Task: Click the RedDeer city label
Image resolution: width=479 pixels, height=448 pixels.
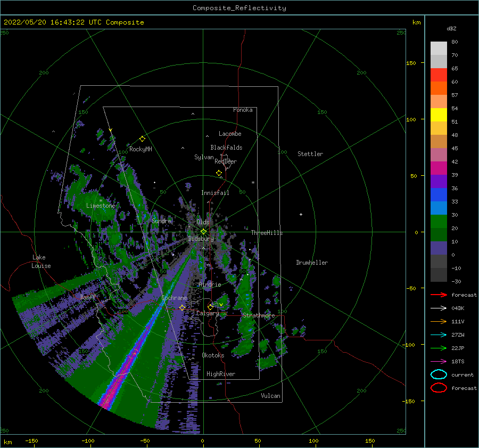Action: click(x=226, y=161)
